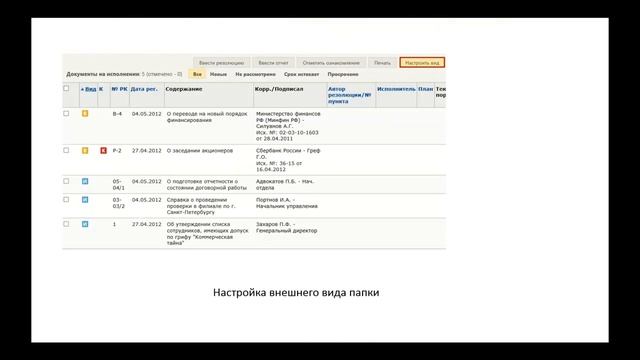Check the box for document Р-2
This screenshot has height=360, width=640.
66,150
